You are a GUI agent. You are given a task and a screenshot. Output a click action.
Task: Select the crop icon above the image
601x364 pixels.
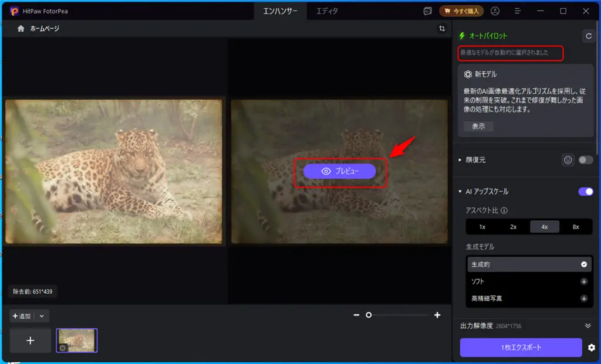point(442,28)
